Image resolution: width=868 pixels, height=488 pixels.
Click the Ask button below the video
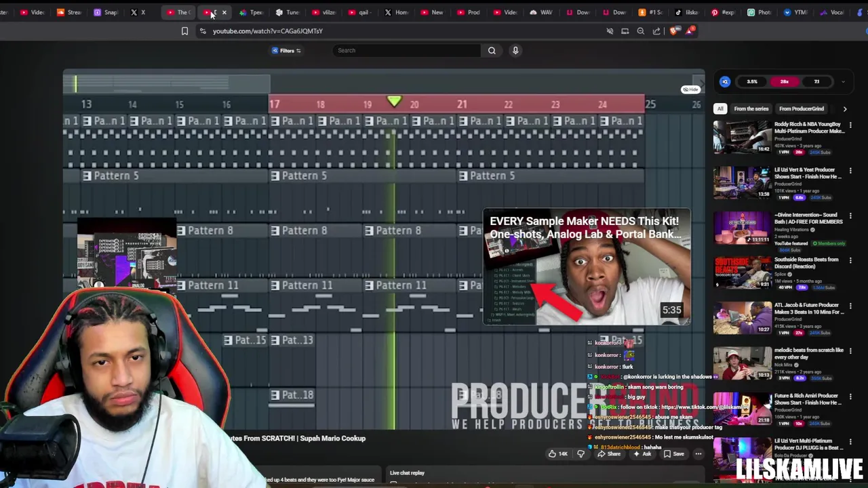click(x=642, y=454)
